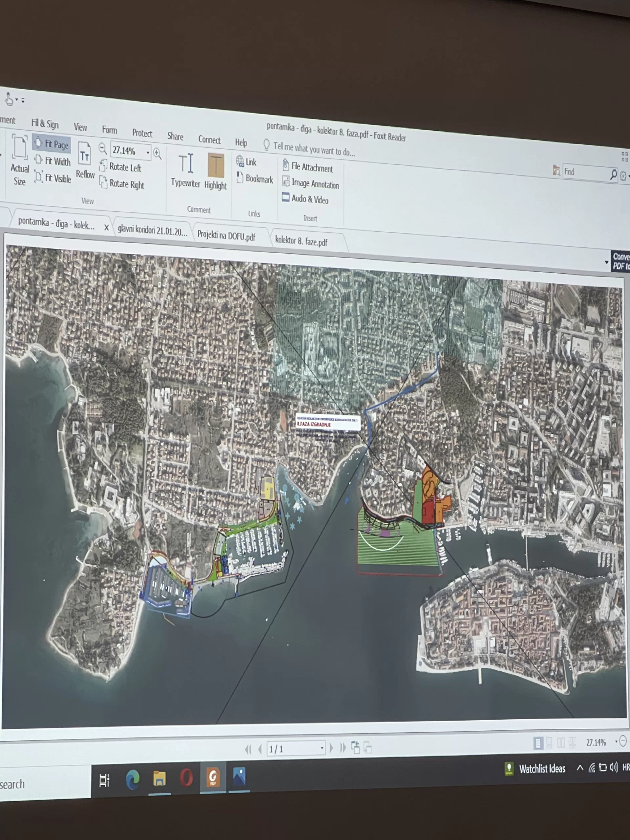Add a Bookmark
This screenshot has height=840, width=630.
point(255,178)
